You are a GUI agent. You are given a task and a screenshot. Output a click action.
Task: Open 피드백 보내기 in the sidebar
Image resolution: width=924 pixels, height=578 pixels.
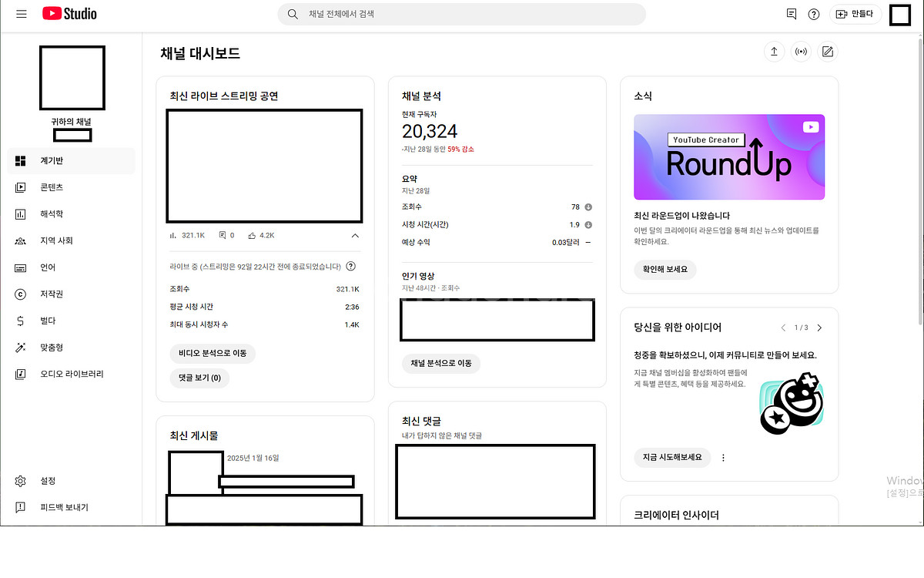coord(72,507)
